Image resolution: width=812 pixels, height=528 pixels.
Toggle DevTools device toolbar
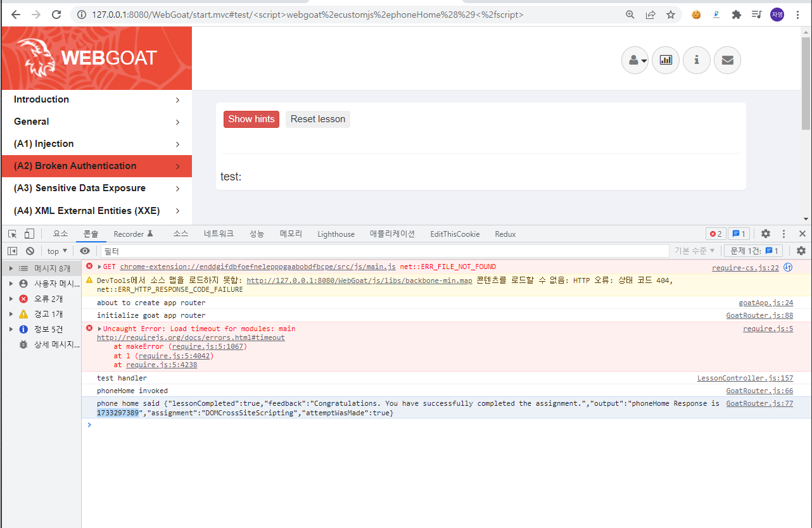click(30, 234)
